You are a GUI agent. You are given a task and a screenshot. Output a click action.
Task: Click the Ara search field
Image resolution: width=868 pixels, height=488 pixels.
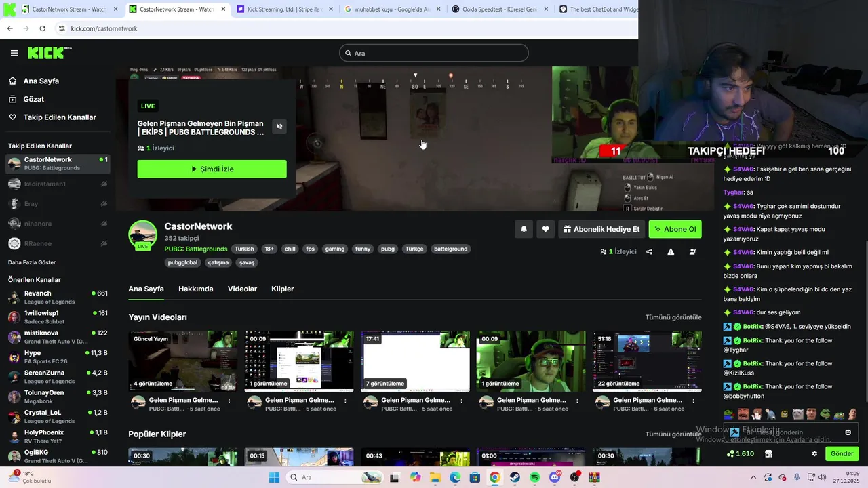434,53
